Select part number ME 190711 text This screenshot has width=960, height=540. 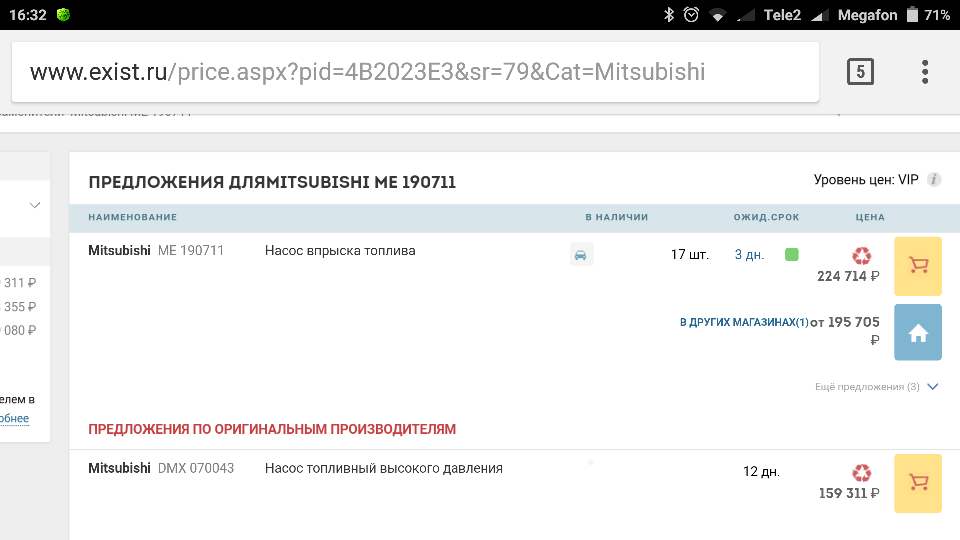pyautogui.click(x=191, y=250)
